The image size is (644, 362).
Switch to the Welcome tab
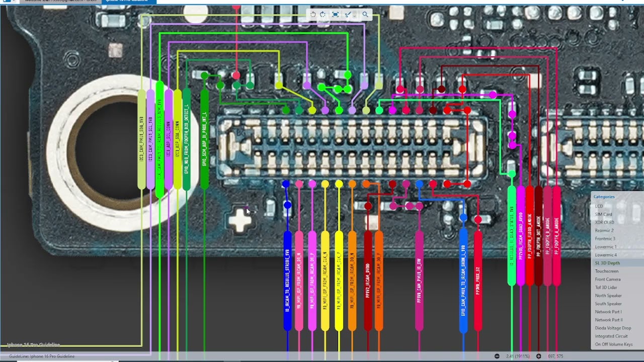click(x=60, y=2)
